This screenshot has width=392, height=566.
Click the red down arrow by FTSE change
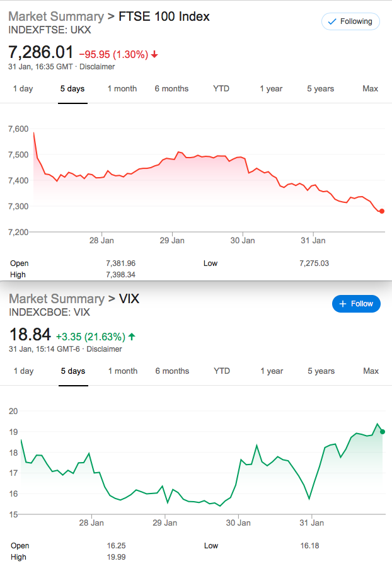(x=154, y=54)
